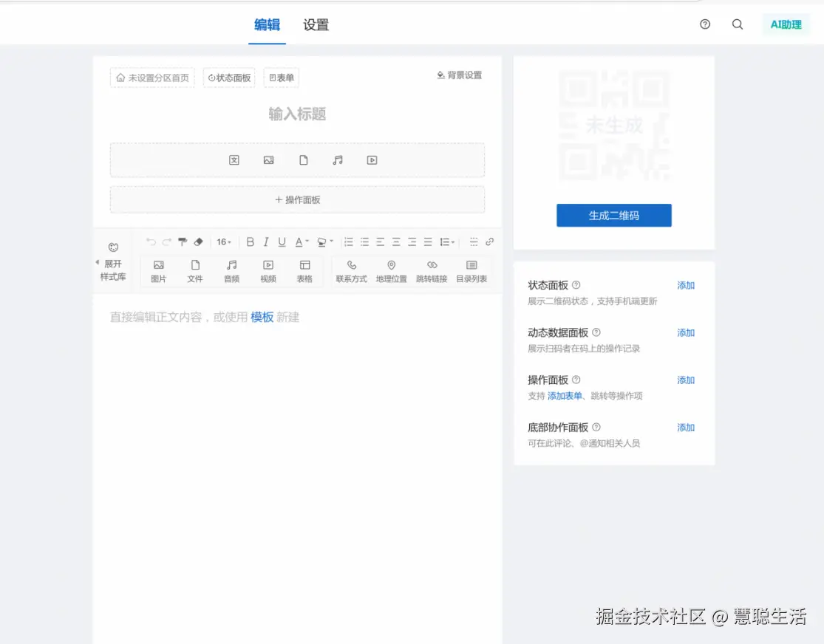Open the font size 16 dropdown

[224, 241]
